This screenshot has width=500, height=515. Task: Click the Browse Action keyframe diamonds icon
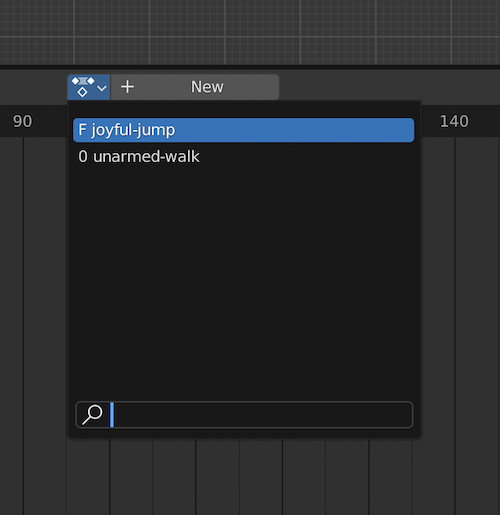coord(83,87)
